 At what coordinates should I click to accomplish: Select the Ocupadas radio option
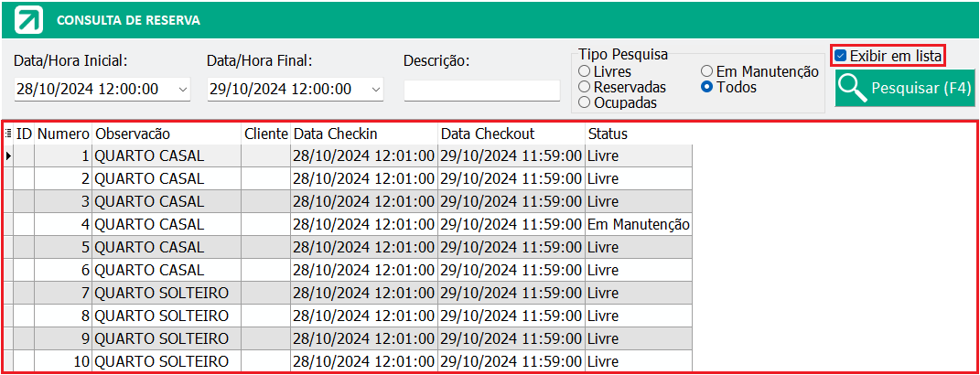(585, 102)
